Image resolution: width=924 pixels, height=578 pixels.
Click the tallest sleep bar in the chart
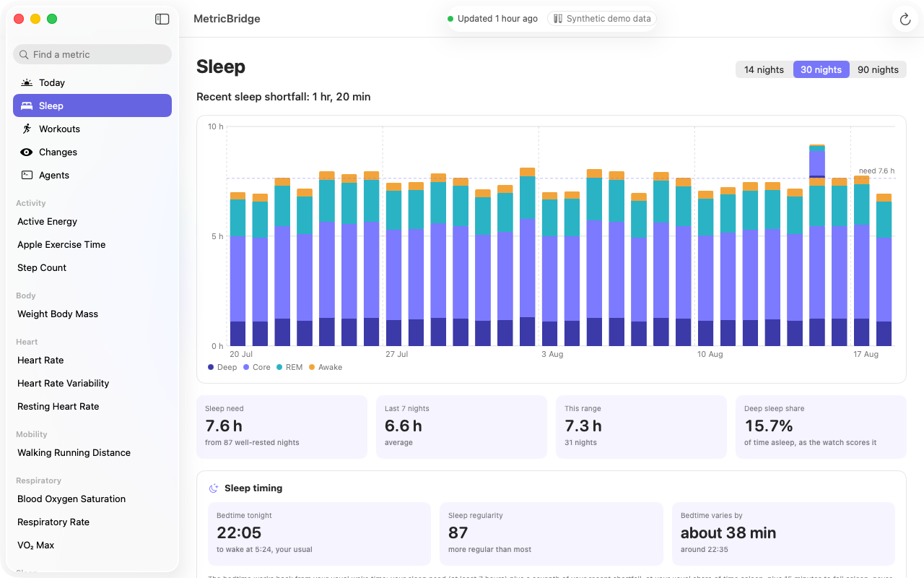coord(817,246)
